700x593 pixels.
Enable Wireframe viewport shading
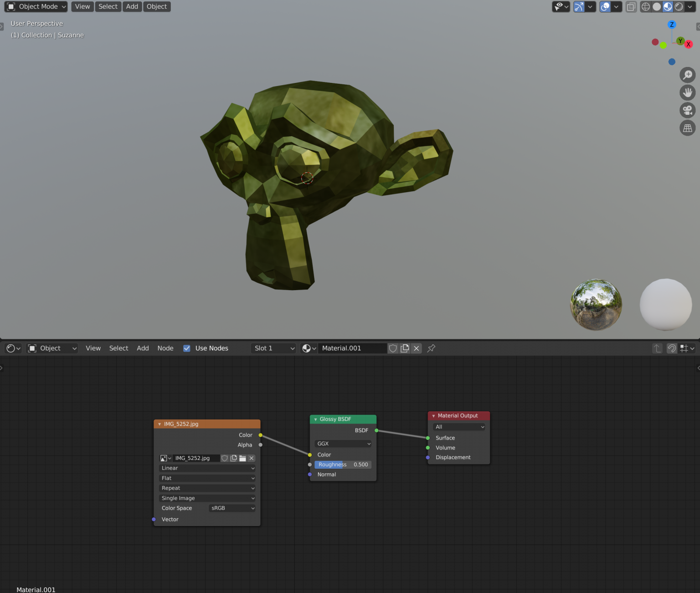(x=646, y=6)
